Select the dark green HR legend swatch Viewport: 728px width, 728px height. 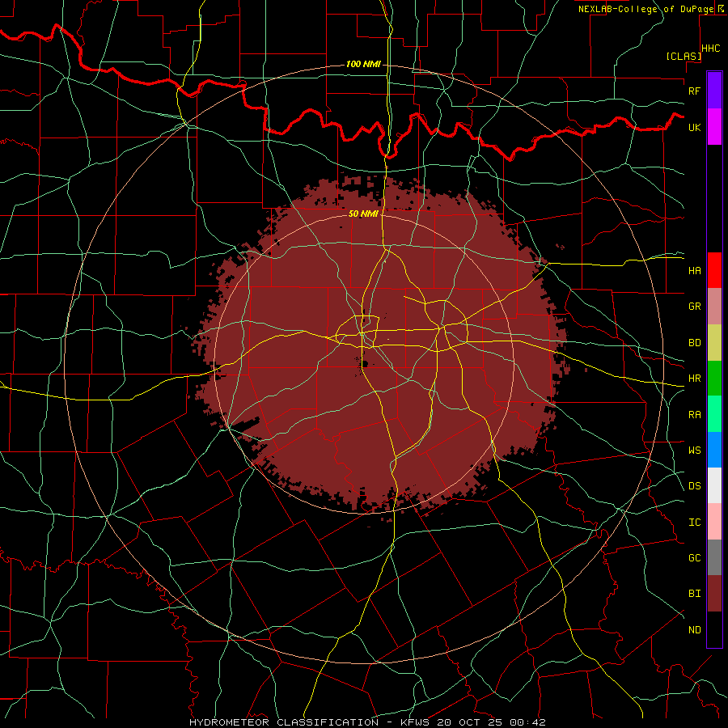pyautogui.click(x=714, y=378)
